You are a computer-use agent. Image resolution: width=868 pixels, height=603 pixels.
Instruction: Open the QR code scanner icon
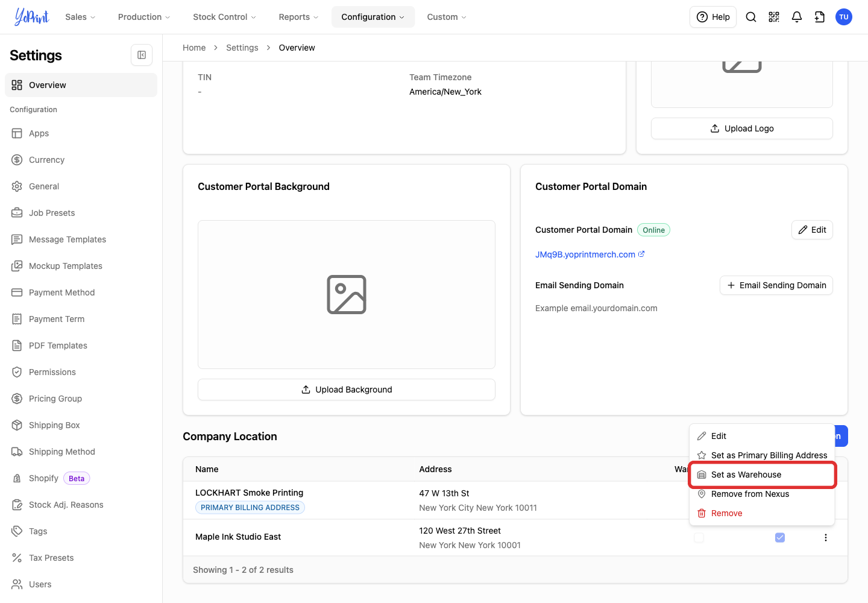coord(774,17)
